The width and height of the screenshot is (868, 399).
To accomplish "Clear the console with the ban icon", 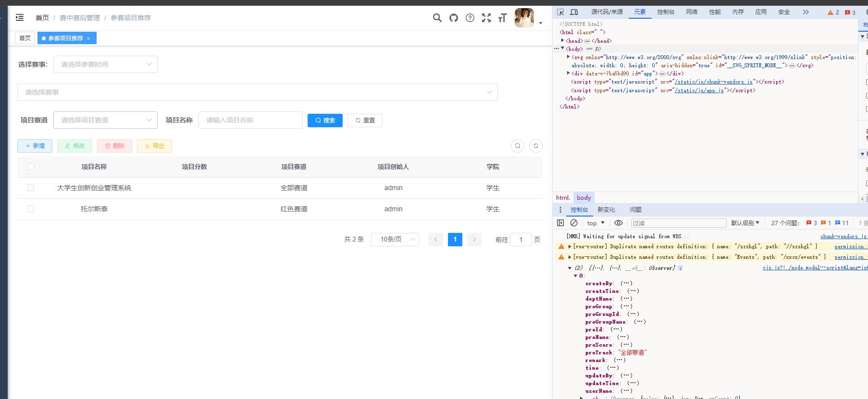I will [x=574, y=223].
